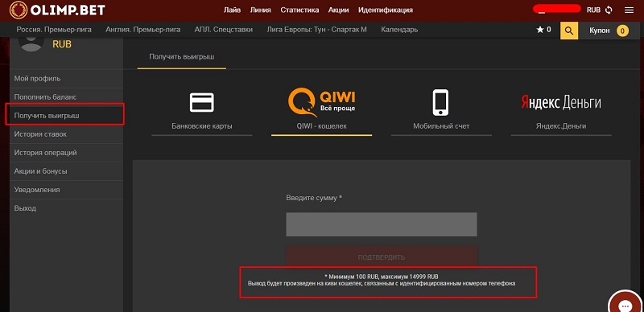Image resolution: width=644 pixels, height=312 pixels.
Task: Choose Мобильный счет withdrawal method
Action: point(441,126)
